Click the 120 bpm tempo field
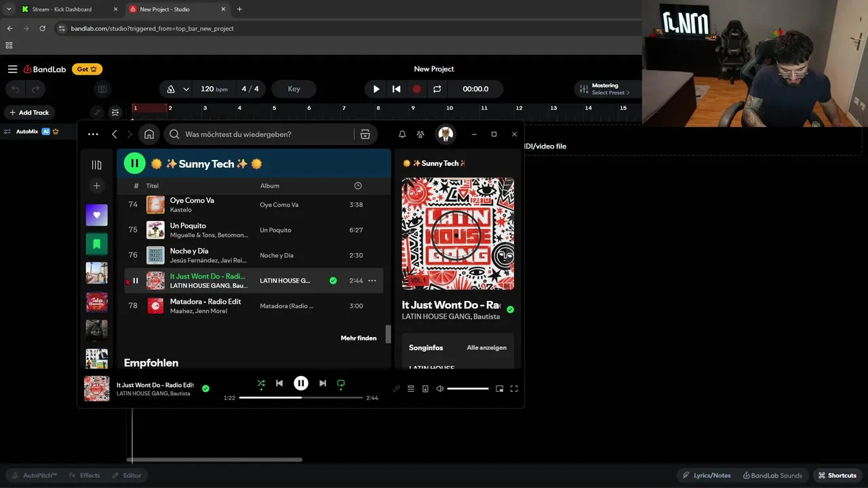This screenshot has height=488, width=868. point(214,89)
